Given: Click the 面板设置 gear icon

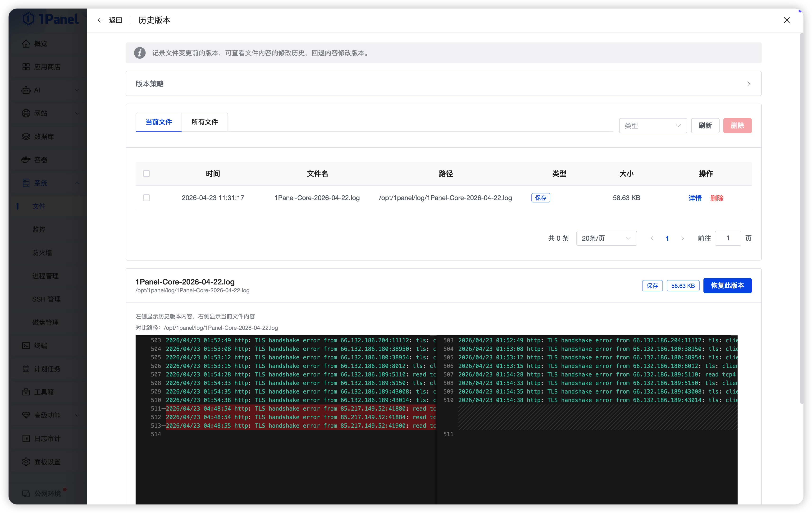Looking at the screenshot, I should tap(26, 462).
